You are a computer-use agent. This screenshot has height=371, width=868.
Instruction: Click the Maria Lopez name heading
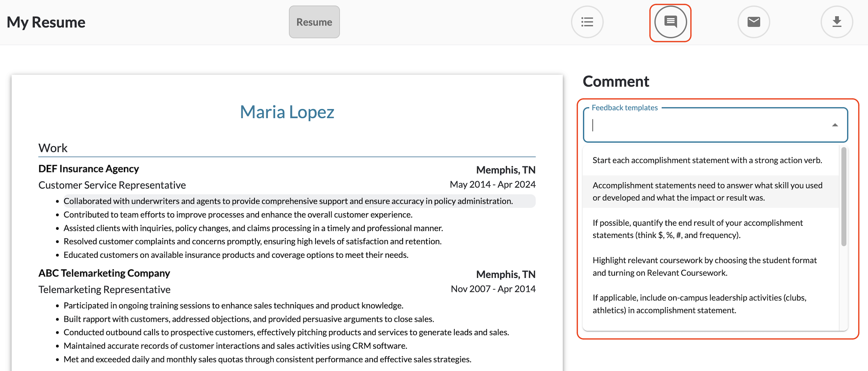tap(287, 112)
